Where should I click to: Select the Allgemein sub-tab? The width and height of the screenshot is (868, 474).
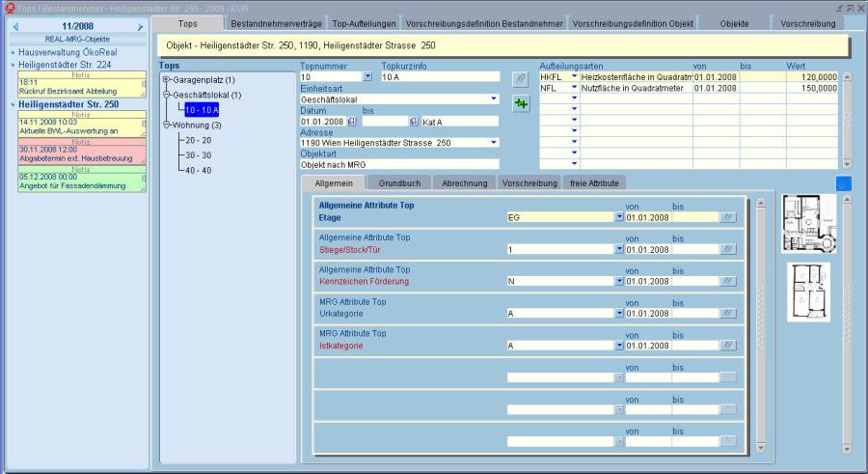(x=334, y=183)
